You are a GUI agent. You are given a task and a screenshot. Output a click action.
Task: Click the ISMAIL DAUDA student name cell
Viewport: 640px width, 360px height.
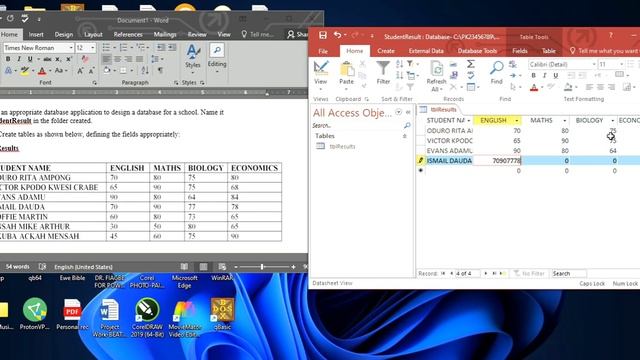(449, 160)
